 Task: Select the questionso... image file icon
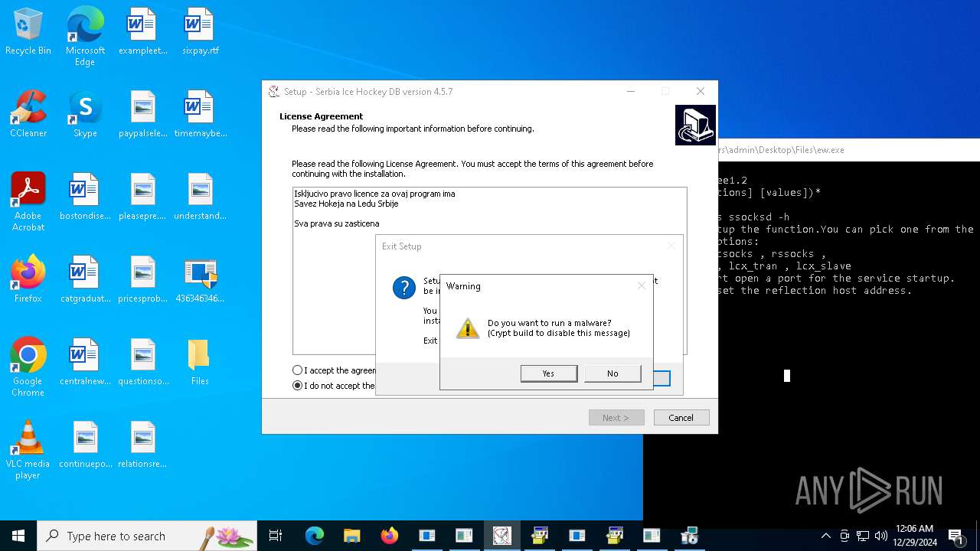[142, 363]
